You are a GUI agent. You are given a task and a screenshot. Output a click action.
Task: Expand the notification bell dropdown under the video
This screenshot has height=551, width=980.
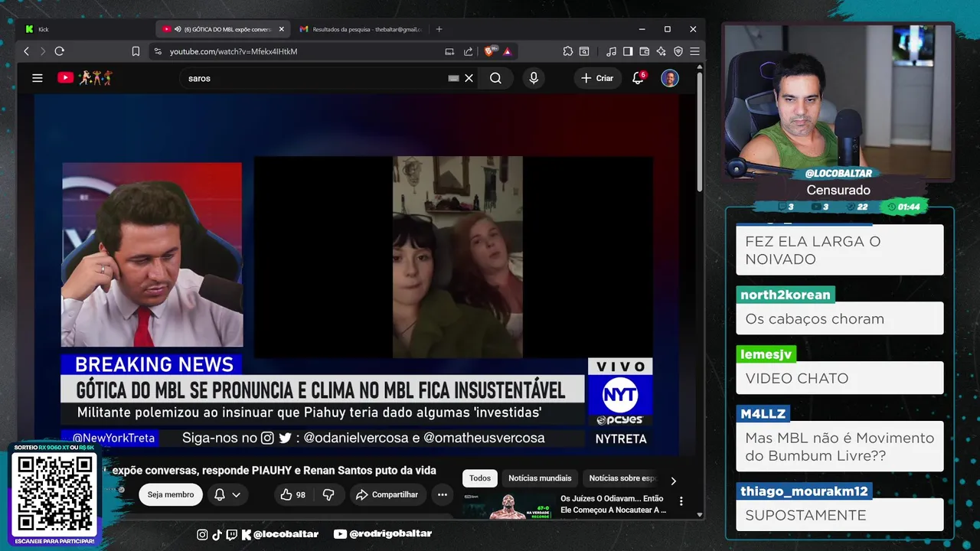(227, 495)
